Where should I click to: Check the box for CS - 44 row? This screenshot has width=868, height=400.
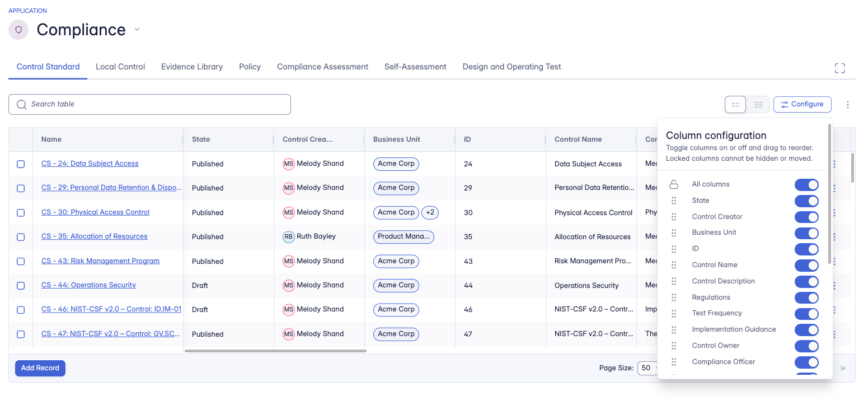pos(21,286)
